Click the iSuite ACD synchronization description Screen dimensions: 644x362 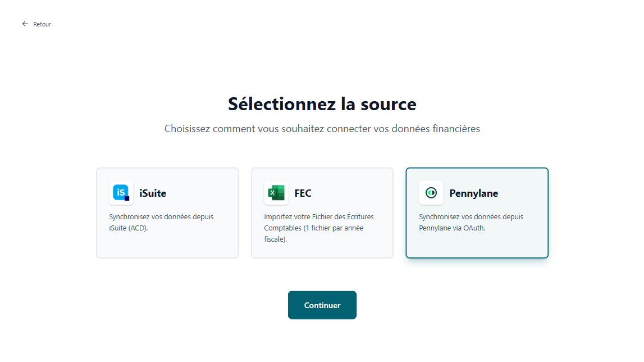[x=161, y=222]
